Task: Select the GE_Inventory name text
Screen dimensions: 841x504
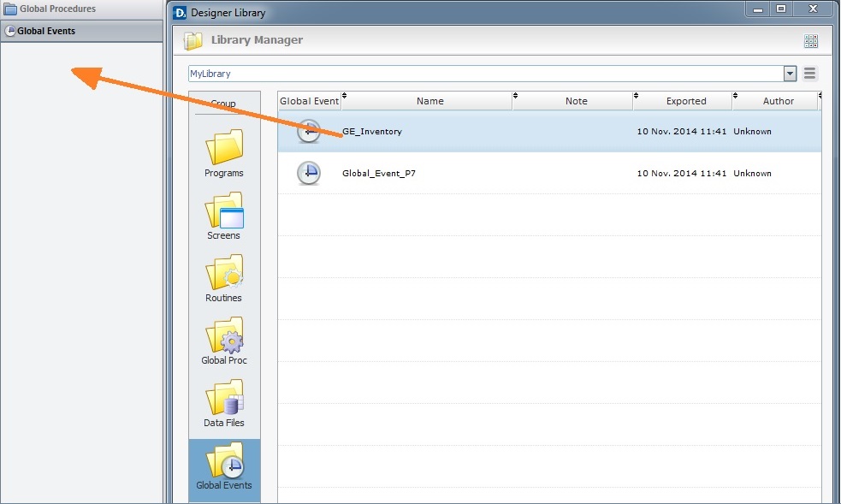Action: [372, 132]
